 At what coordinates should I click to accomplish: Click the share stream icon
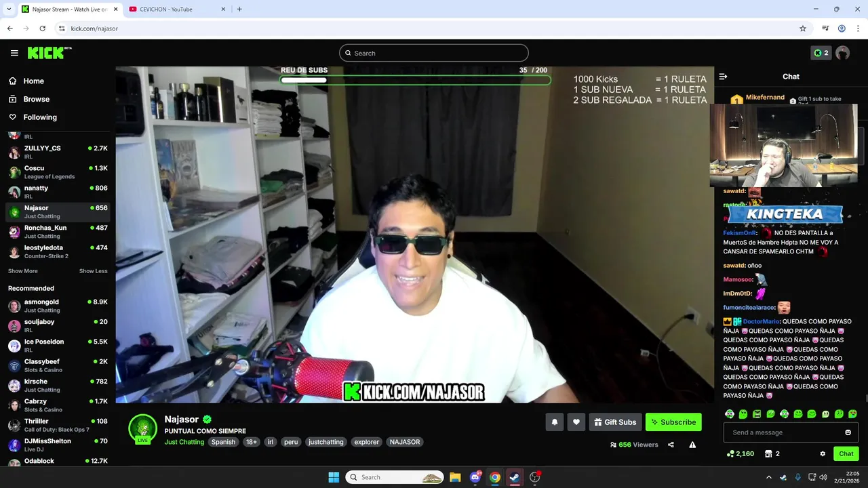click(671, 445)
